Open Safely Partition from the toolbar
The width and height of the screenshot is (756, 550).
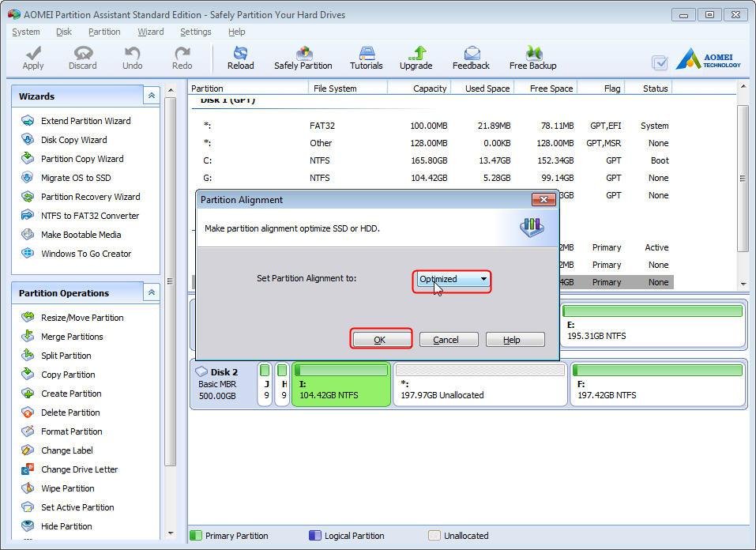coord(303,57)
